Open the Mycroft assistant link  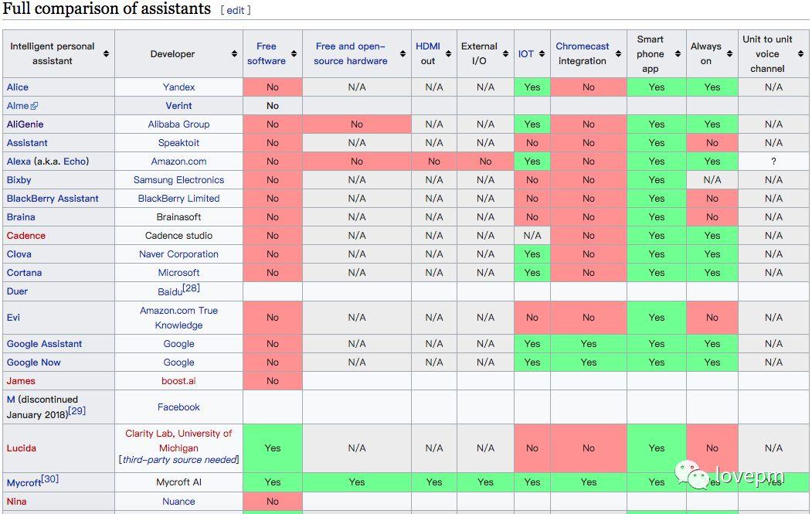[24, 483]
